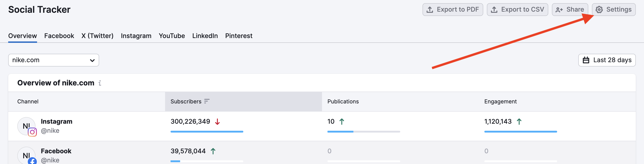Click the chevron in nike.com selector

click(92, 60)
